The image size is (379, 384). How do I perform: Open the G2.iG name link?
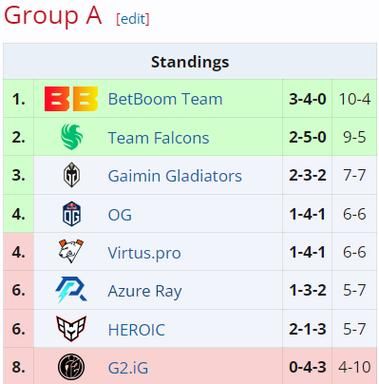(x=128, y=368)
